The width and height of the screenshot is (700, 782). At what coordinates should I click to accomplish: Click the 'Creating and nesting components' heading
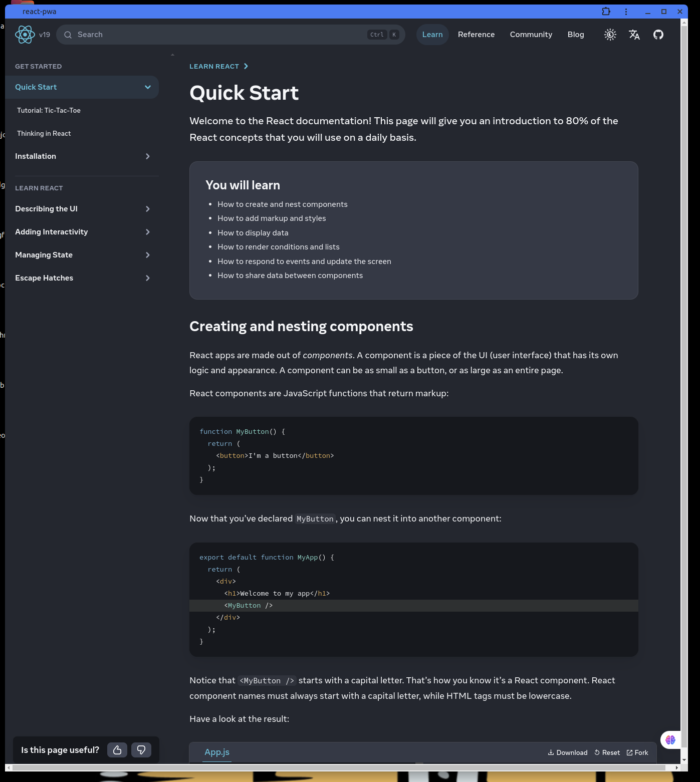click(x=301, y=327)
